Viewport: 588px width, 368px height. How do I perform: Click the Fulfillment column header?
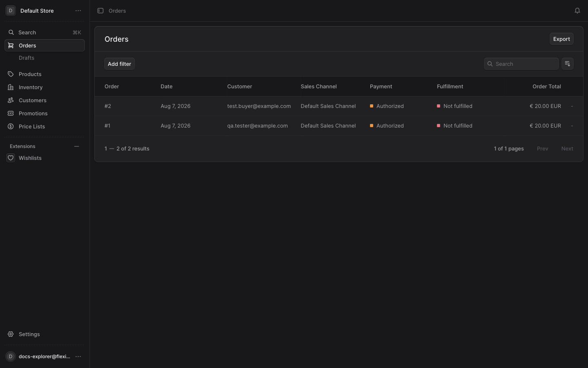tap(450, 86)
